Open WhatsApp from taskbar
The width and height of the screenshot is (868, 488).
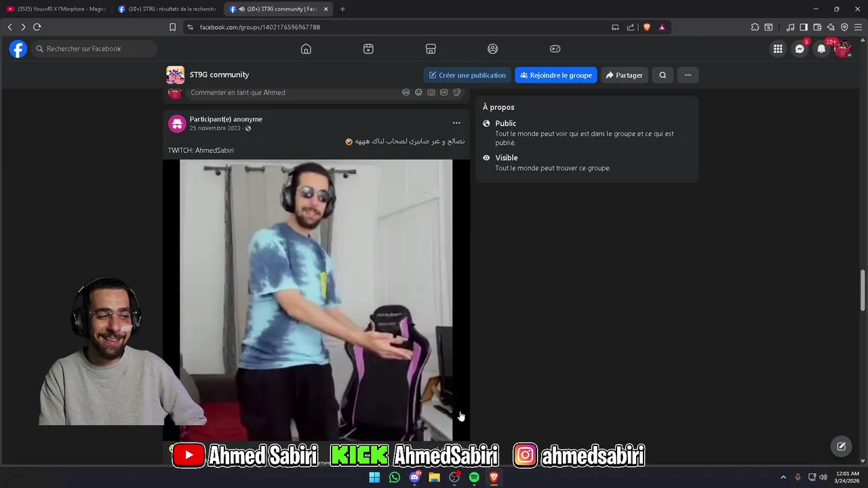[x=395, y=477]
